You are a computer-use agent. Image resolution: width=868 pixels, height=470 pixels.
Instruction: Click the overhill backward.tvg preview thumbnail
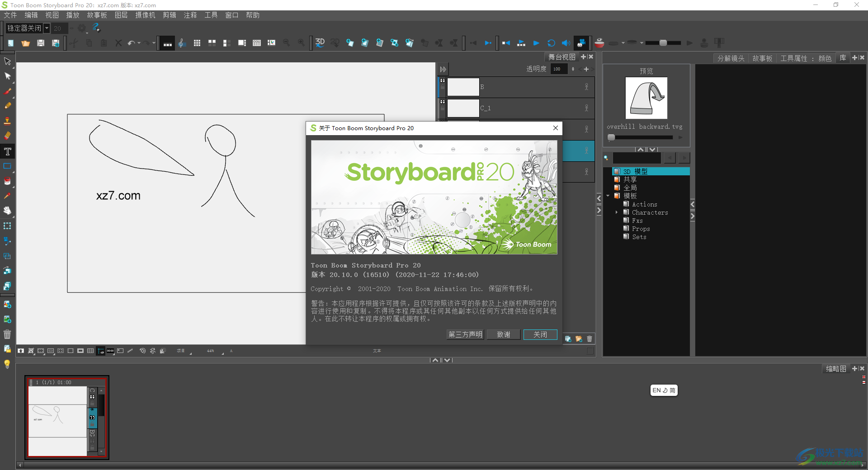[x=646, y=98]
